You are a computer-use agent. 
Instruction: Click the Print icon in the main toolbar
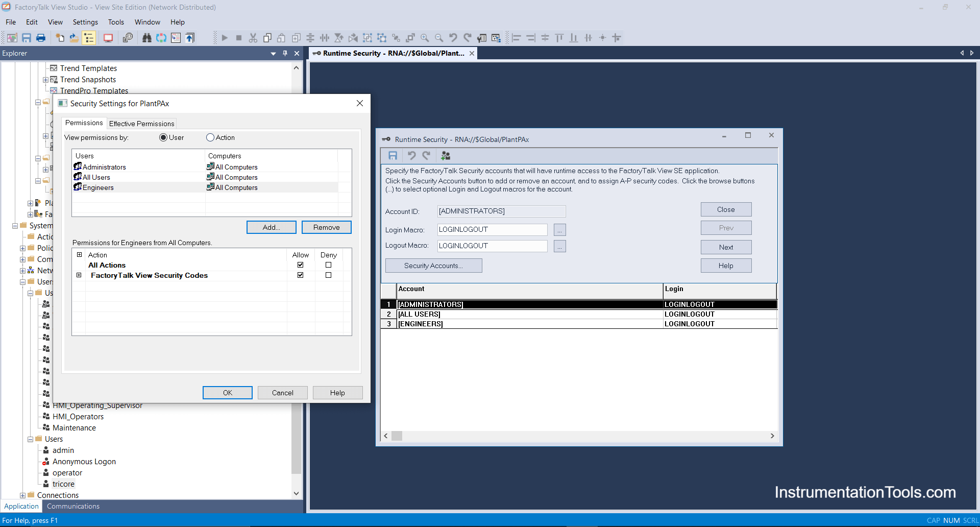(x=41, y=38)
